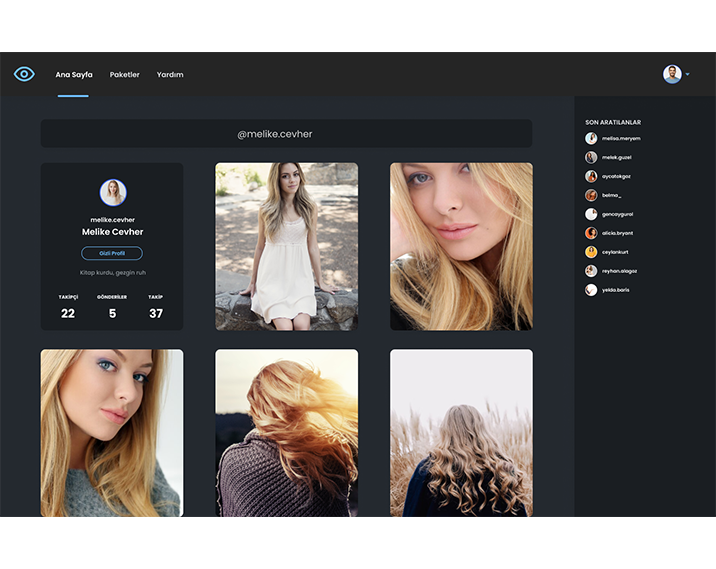Go to the Ana Sayfa tab
Image resolution: width=716 pixels, height=569 pixels.
point(73,75)
